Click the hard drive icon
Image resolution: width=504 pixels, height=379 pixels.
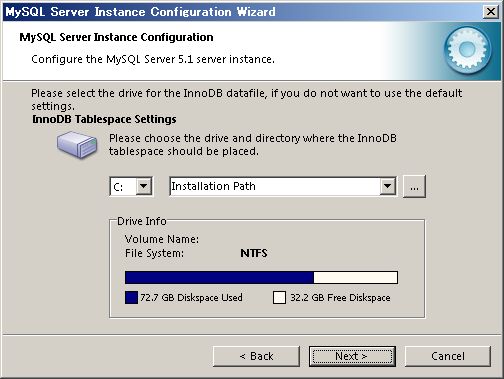click(x=77, y=145)
